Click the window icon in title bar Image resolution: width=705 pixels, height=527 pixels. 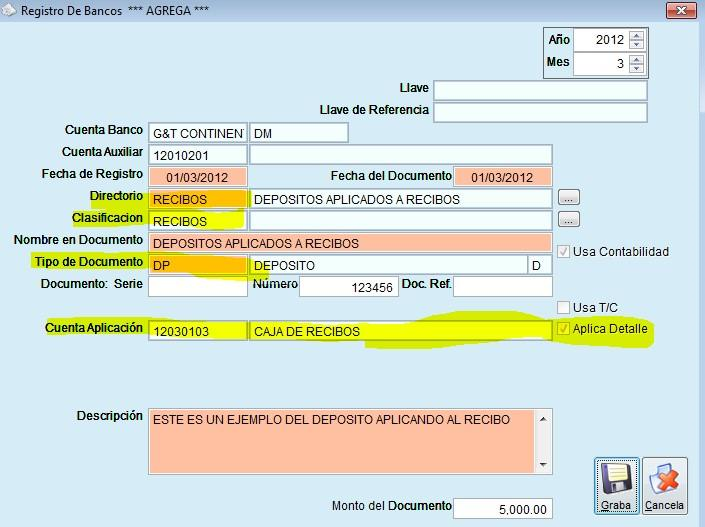9,12
